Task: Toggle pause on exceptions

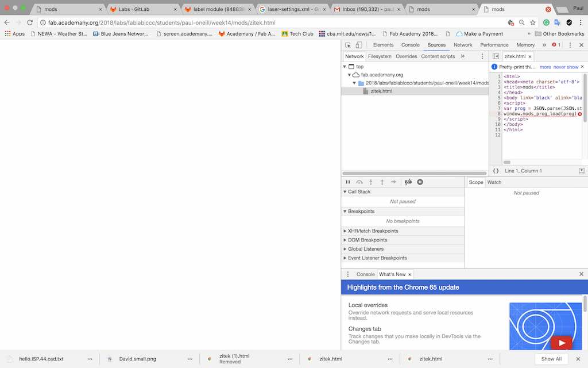Action: 420,182
